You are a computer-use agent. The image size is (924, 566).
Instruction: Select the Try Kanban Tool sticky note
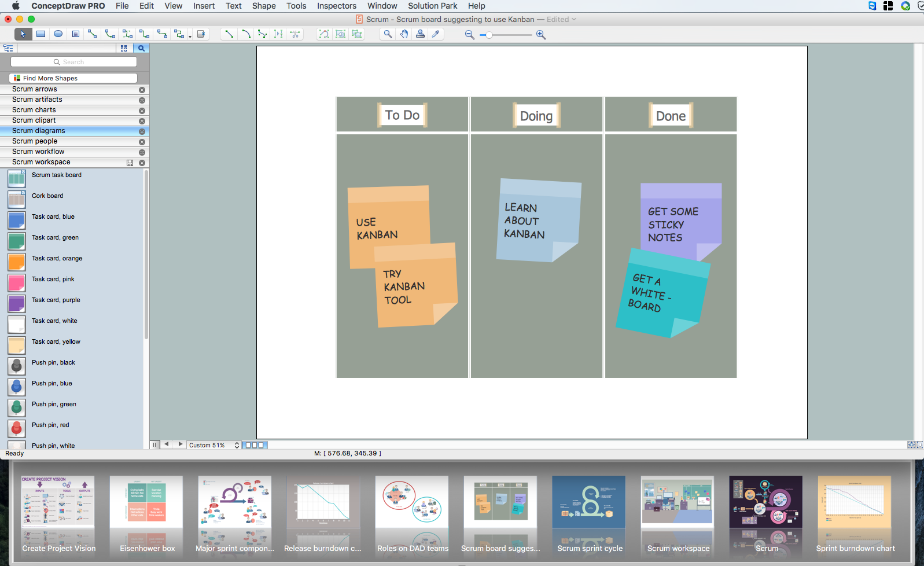click(x=415, y=285)
